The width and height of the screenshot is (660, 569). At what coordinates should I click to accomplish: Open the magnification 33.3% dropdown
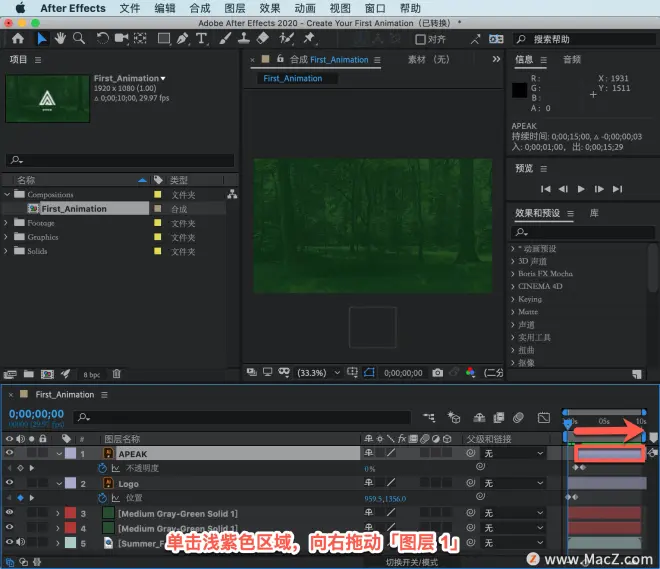point(318,373)
